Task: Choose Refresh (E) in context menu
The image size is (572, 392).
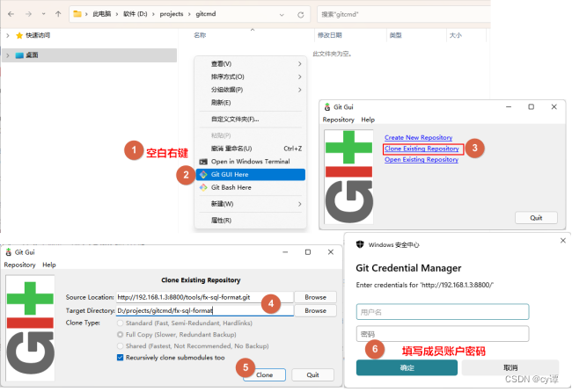Action: click(251, 103)
